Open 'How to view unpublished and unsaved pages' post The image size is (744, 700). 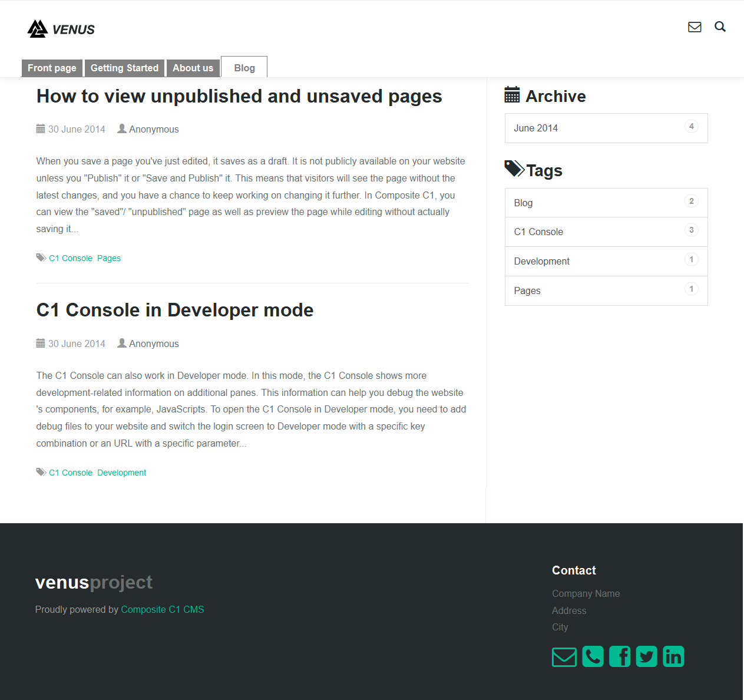pos(239,96)
